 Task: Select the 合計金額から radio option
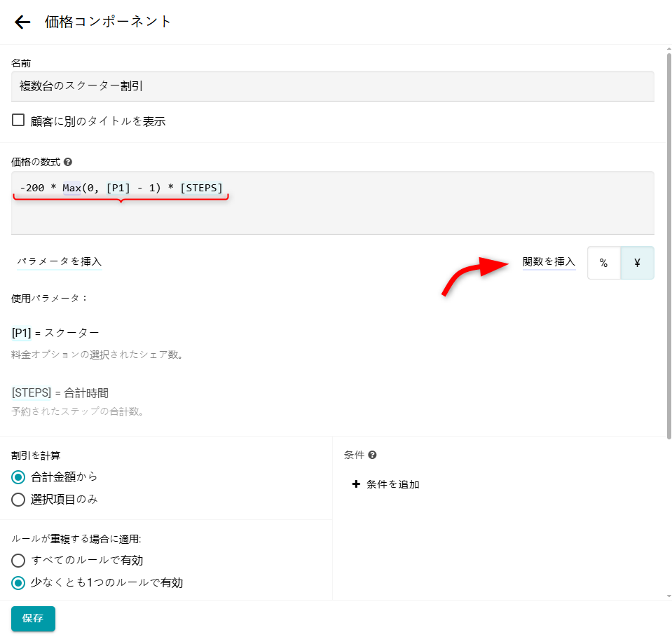pos(18,477)
